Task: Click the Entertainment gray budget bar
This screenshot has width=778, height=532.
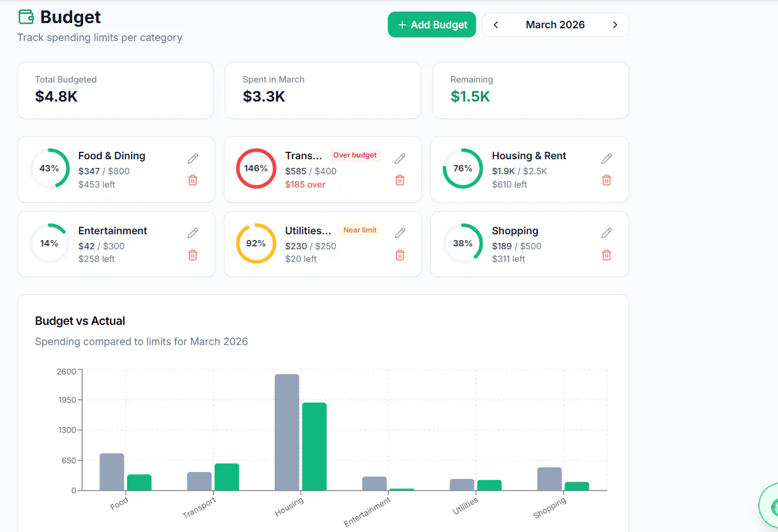Action: [375, 484]
